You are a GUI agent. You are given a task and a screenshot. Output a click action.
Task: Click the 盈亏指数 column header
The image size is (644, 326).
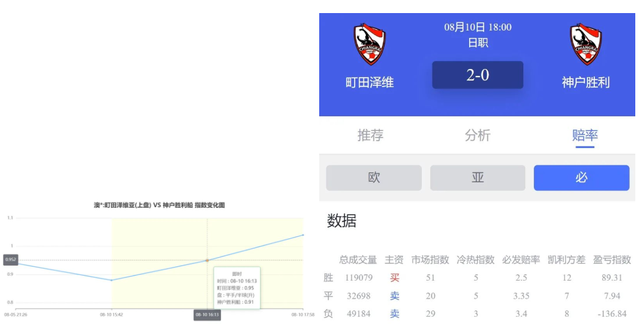pyautogui.click(x=612, y=259)
